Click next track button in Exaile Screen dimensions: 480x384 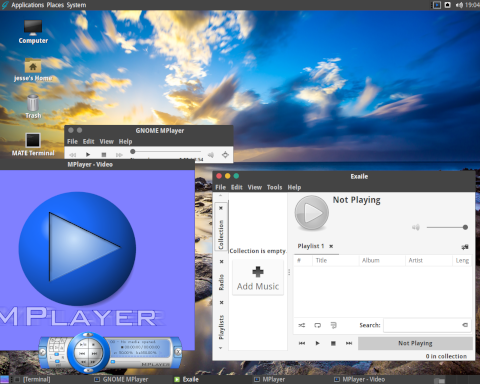tap(349, 343)
